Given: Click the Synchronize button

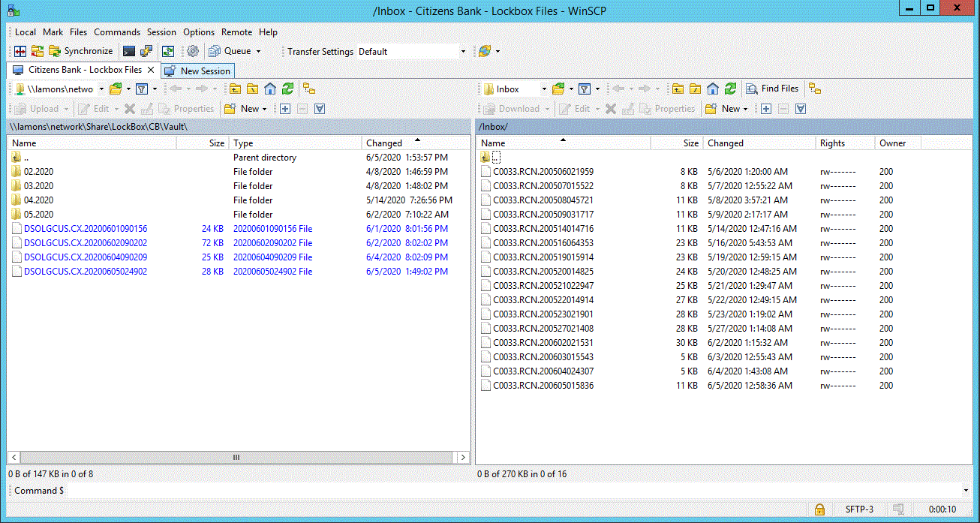Looking at the screenshot, I should (81, 51).
